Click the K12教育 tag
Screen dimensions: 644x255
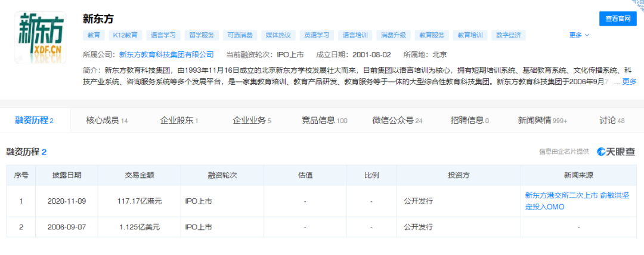coord(125,35)
